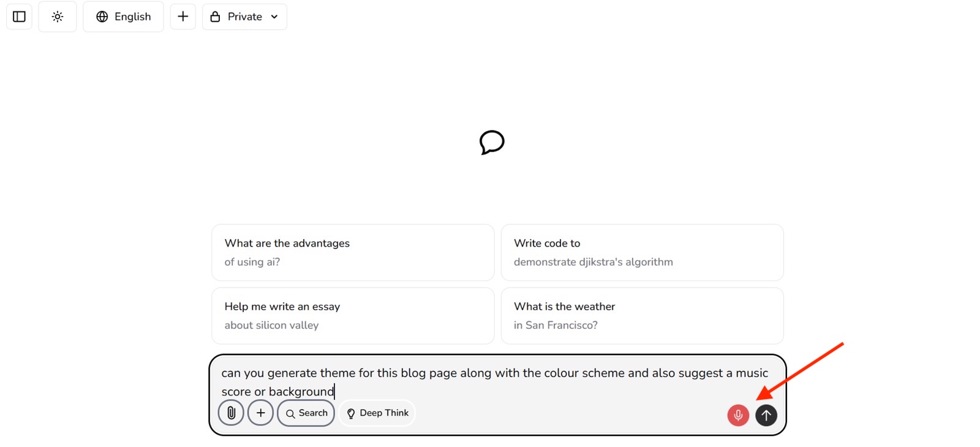Switch the light/dark theme sun icon
This screenshot has height=447, width=980.
click(58, 17)
